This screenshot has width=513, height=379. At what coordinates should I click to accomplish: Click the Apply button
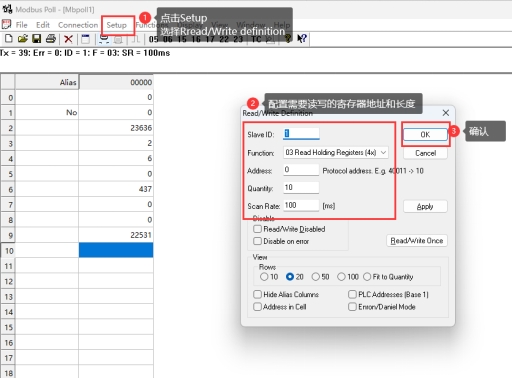pos(425,206)
